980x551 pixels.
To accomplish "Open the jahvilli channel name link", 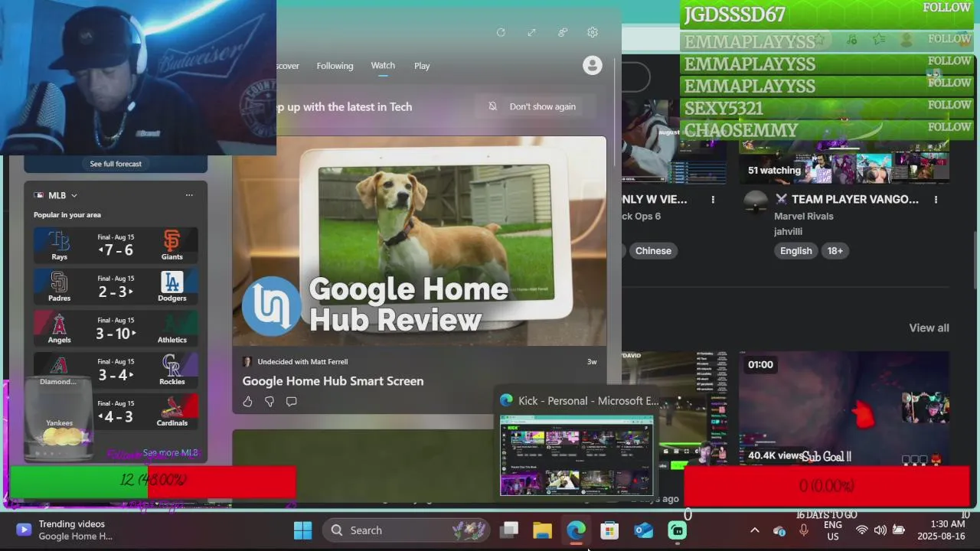I will point(788,231).
